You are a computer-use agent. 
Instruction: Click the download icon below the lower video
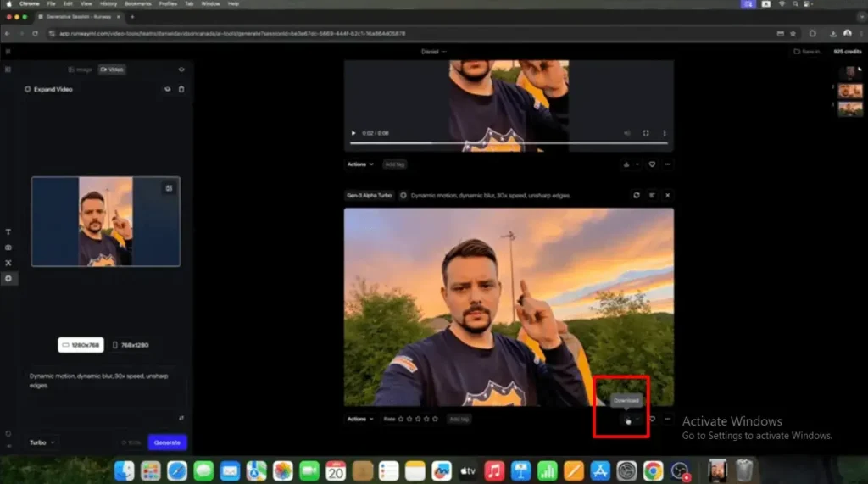click(x=626, y=420)
